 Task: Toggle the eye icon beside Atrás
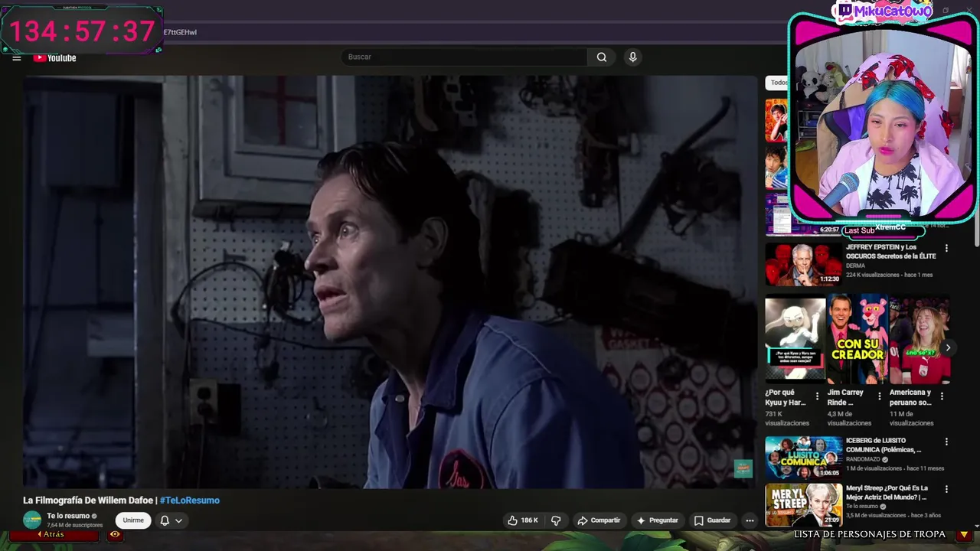coord(115,535)
